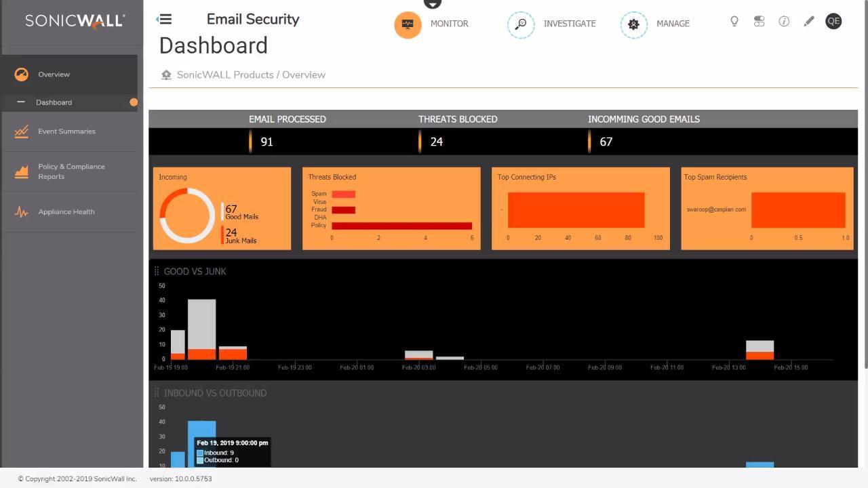Click the SonicWALL Products shield icon
Screen dimensions: 868x488
coord(166,75)
